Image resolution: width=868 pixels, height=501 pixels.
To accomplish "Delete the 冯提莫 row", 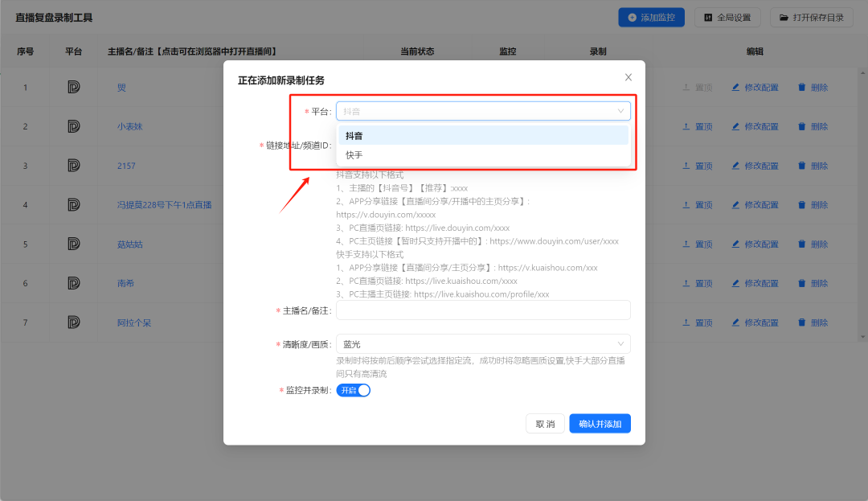I will click(x=813, y=205).
